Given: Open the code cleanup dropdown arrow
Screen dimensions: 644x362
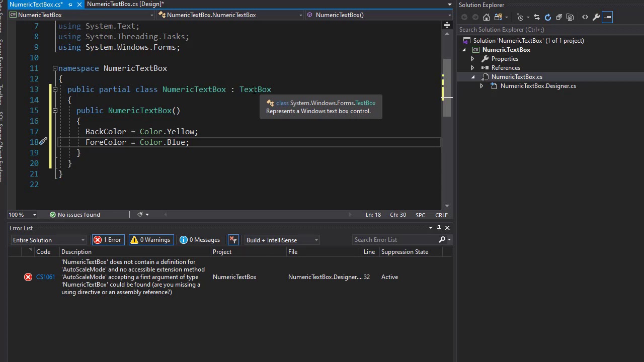Looking at the screenshot, I should pos(147,215).
